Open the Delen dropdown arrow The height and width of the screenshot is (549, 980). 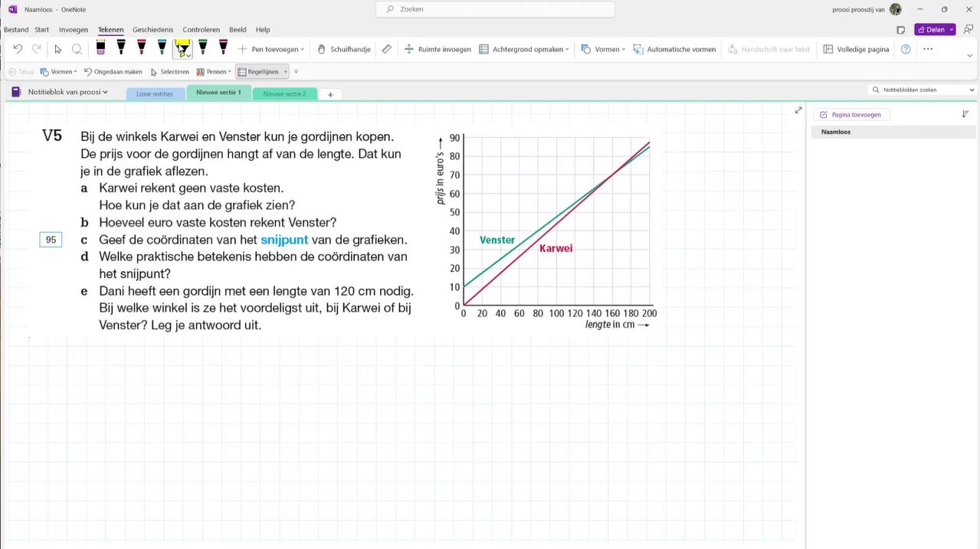952,30
